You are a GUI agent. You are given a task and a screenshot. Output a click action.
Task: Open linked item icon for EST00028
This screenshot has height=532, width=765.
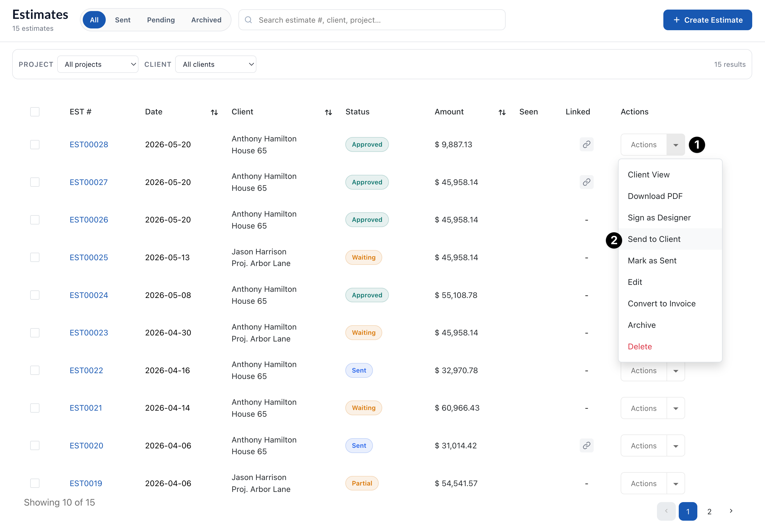coord(586,144)
